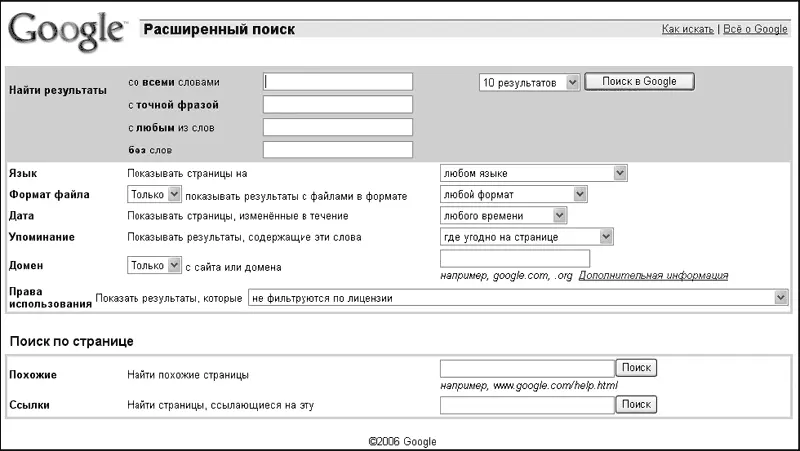This screenshot has width=800, height=451.
Task: Open the 'любом языке' language dropdown
Action: tap(534, 173)
